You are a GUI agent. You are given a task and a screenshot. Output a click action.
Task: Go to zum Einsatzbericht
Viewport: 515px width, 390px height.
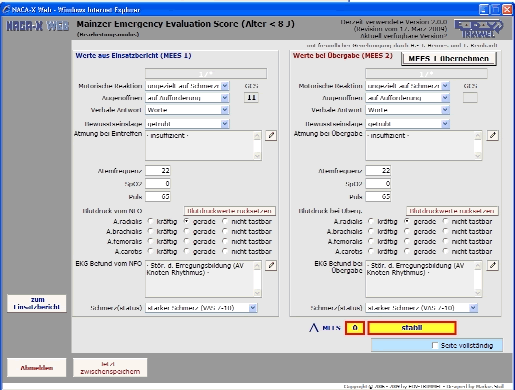(37, 303)
